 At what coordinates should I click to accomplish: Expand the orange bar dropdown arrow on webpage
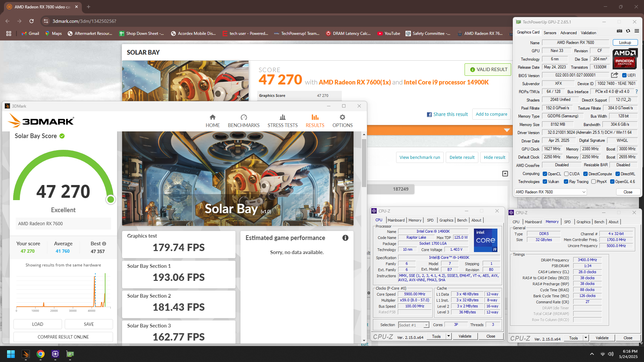[x=507, y=130]
